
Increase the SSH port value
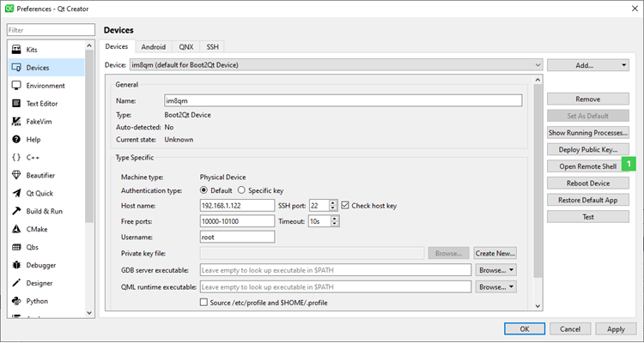333,202
